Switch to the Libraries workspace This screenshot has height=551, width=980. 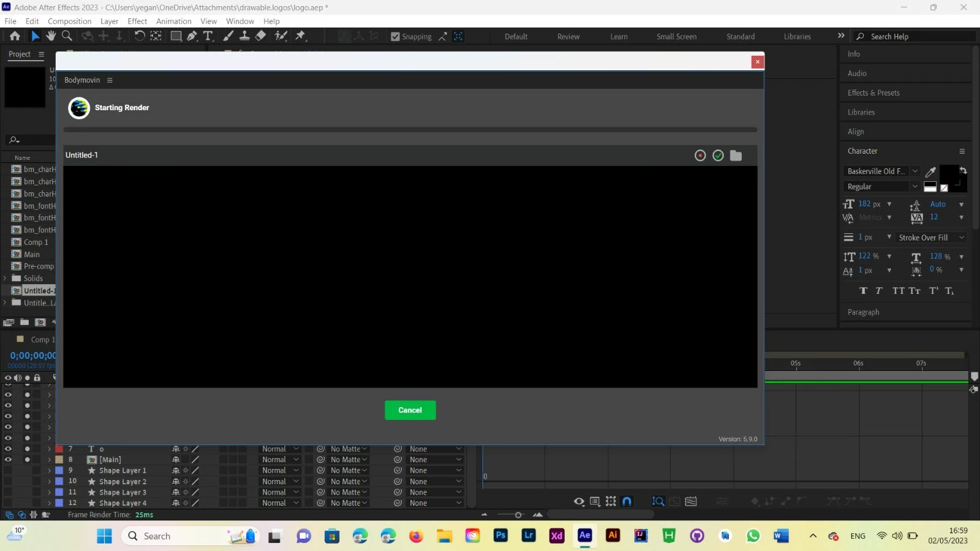point(797,37)
